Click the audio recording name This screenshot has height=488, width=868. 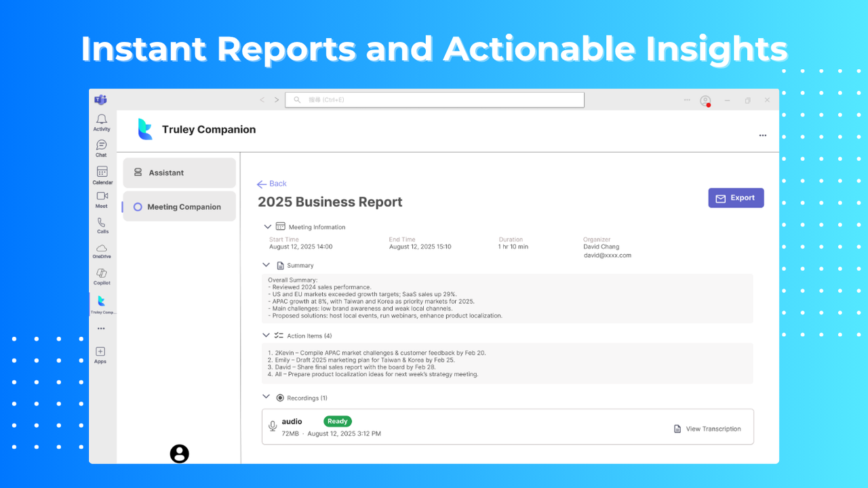[x=292, y=422]
